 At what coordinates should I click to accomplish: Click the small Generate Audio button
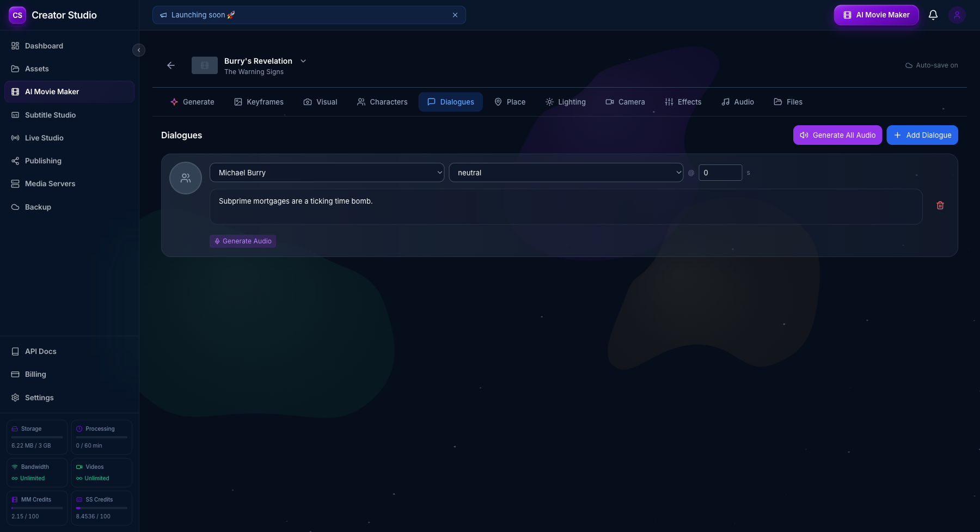pos(243,241)
